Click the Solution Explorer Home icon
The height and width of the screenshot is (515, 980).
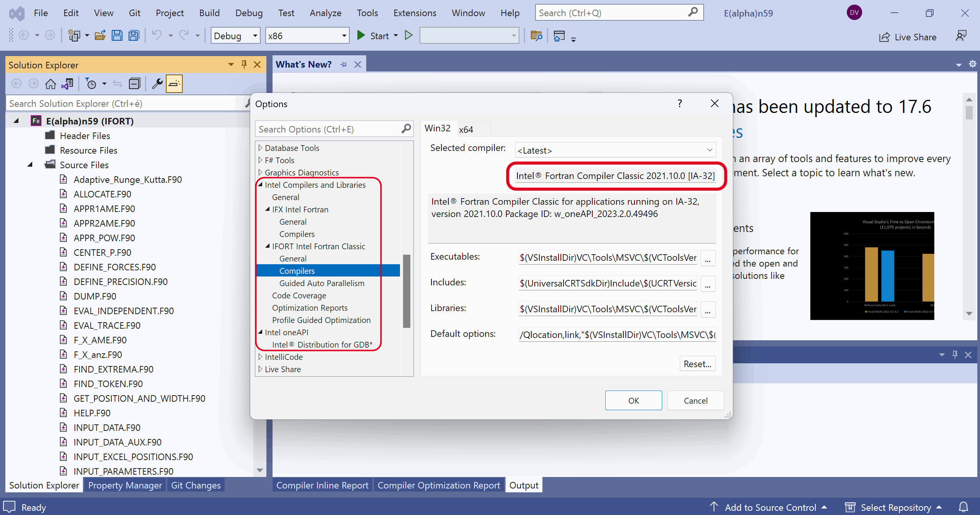click(50, 84)
